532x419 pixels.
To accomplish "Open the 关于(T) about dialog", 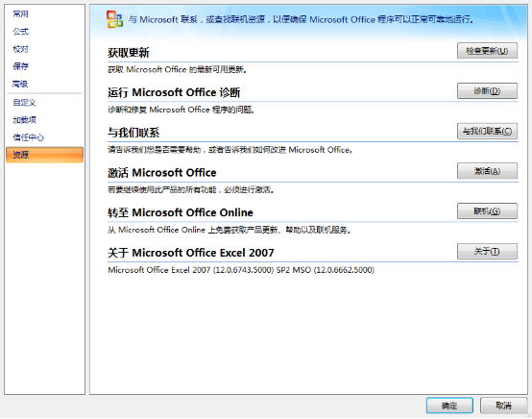I will [x=487, y=251].
